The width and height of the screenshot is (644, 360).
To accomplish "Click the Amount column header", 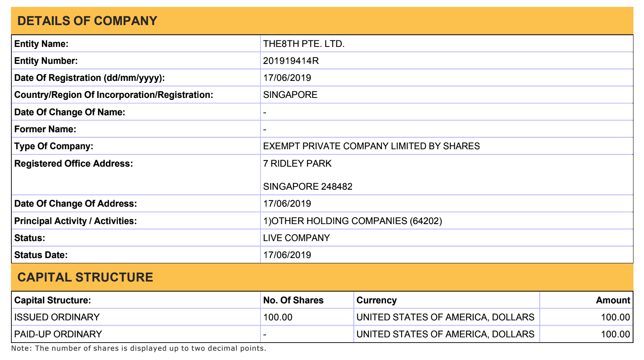I will (613, 300).
